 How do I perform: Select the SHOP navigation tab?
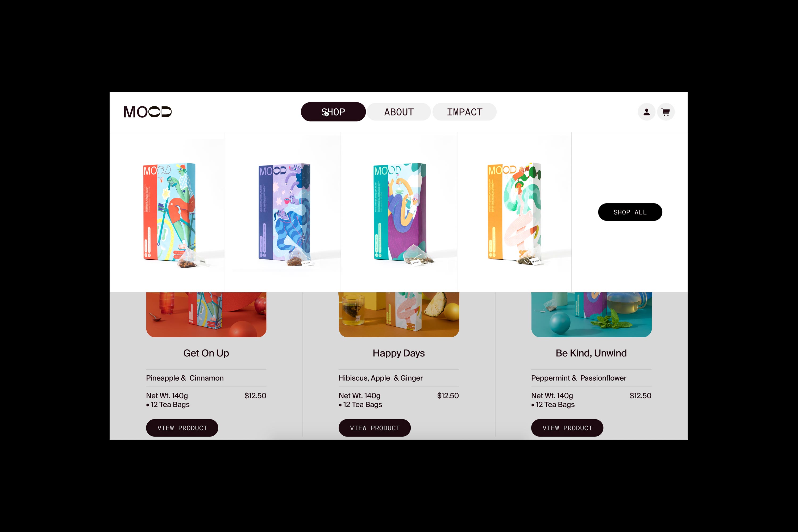[333, 112]
